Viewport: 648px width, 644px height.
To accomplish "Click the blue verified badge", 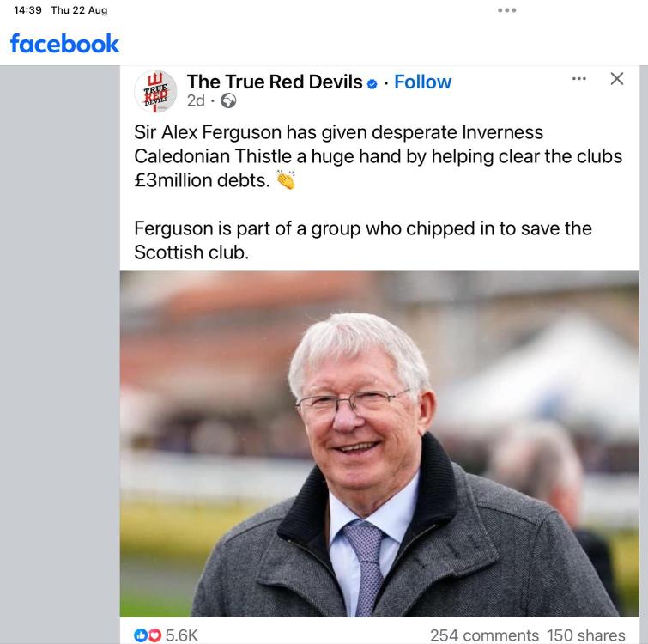I will [372, 84].
